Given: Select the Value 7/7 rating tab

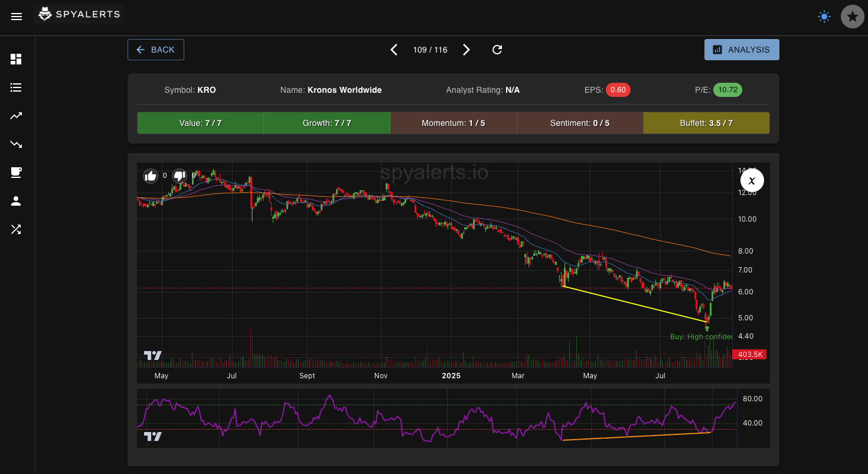Looking at the screenshot, I should [x=200, y=123].
